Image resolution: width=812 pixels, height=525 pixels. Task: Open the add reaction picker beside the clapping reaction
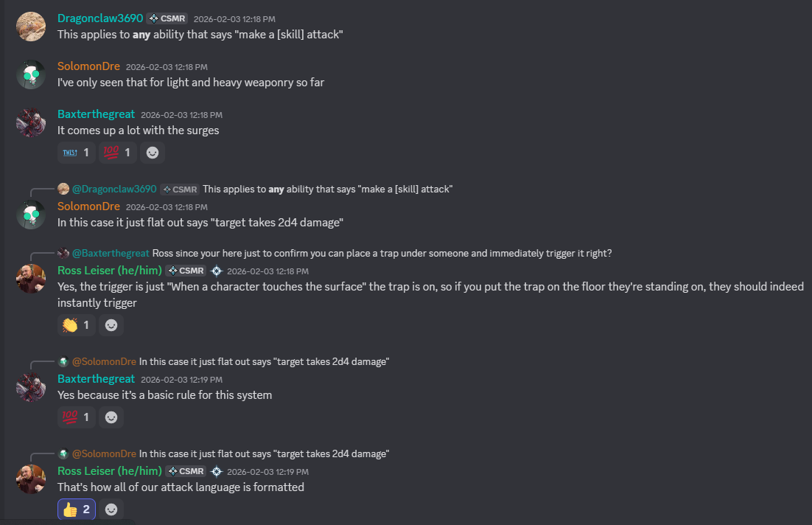point(111,325)
